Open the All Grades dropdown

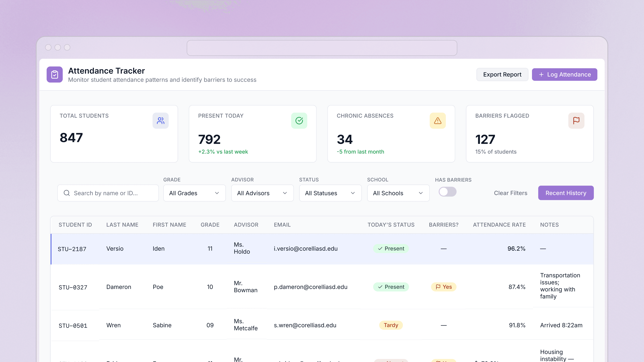pyautogui.click(x=194, y=193)
